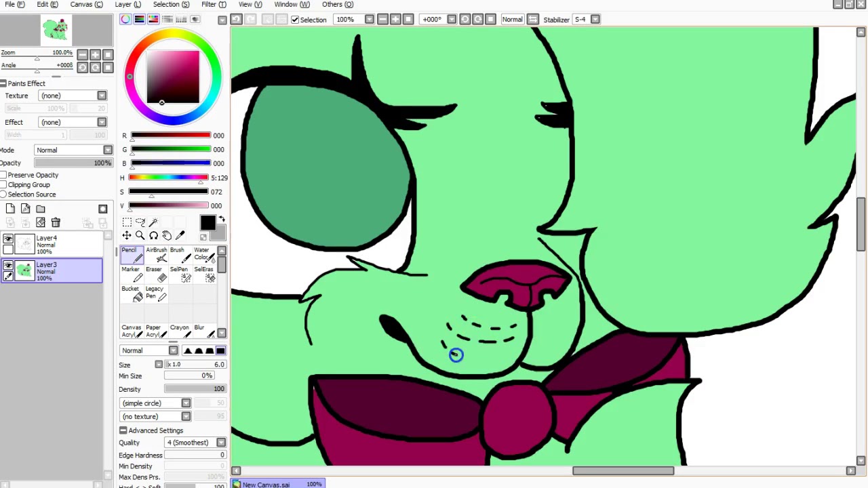Open the (simple circle) brush shape dropdown
This screenshot has height=488, width=868.
point(186,403)
